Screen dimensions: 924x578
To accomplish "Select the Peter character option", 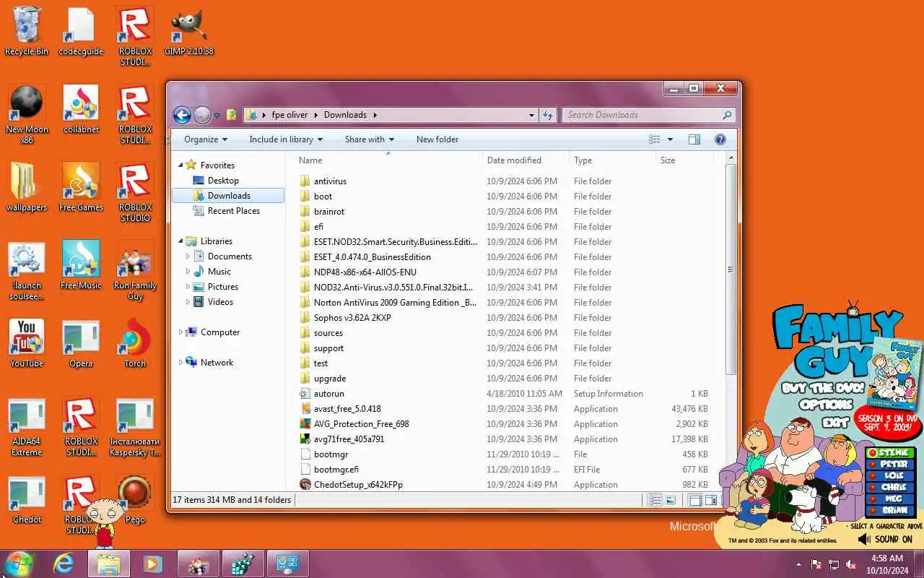I will click(890, 465).
